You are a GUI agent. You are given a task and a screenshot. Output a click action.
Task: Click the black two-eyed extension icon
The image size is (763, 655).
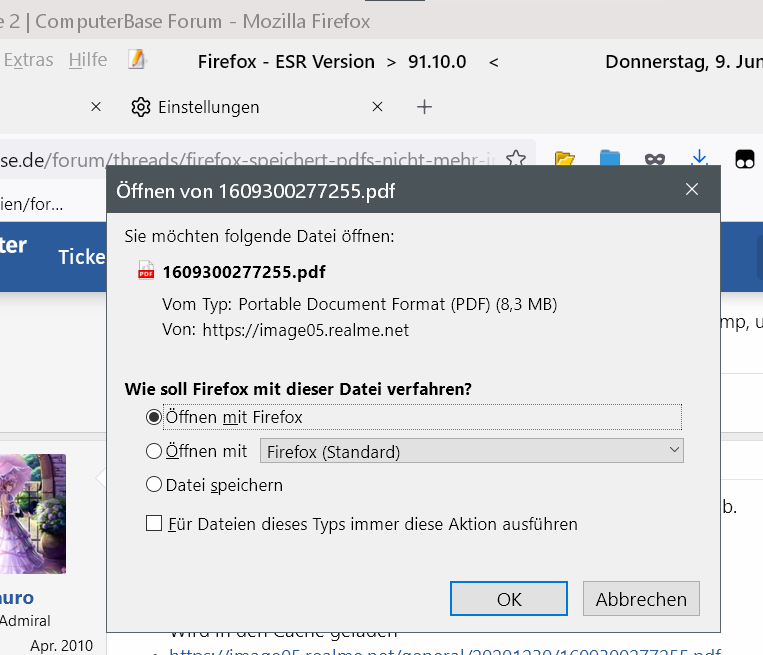click(745, 159)
